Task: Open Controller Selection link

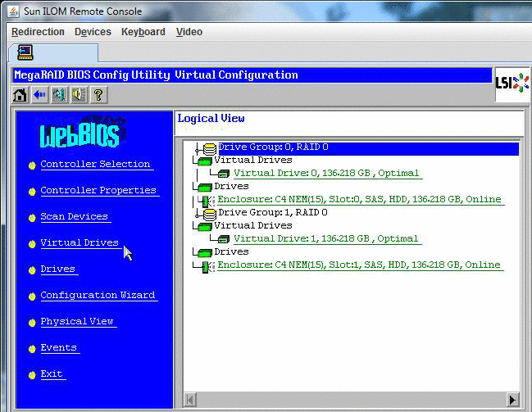Action: 95,164
